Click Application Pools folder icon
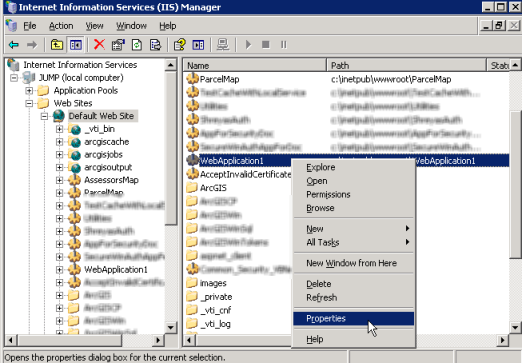Viewport: 522px width, 363px height. [x=43, y=90]
